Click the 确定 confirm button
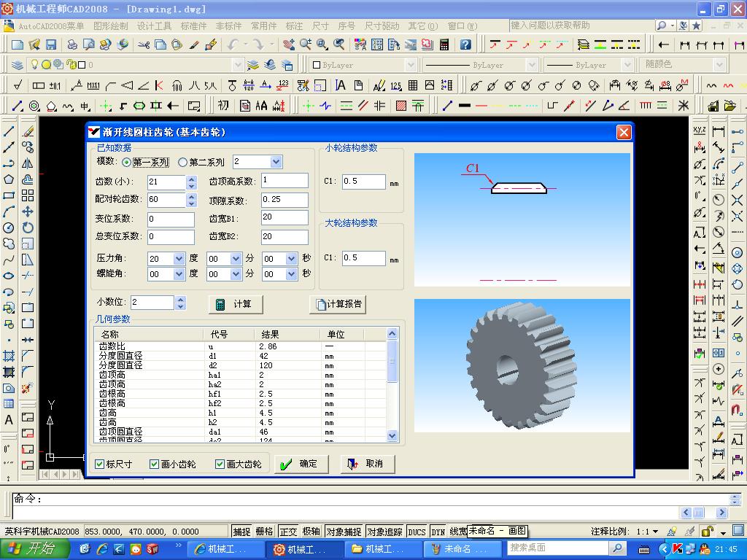This screenshot has width=747, height=560. tap(301, 464)
